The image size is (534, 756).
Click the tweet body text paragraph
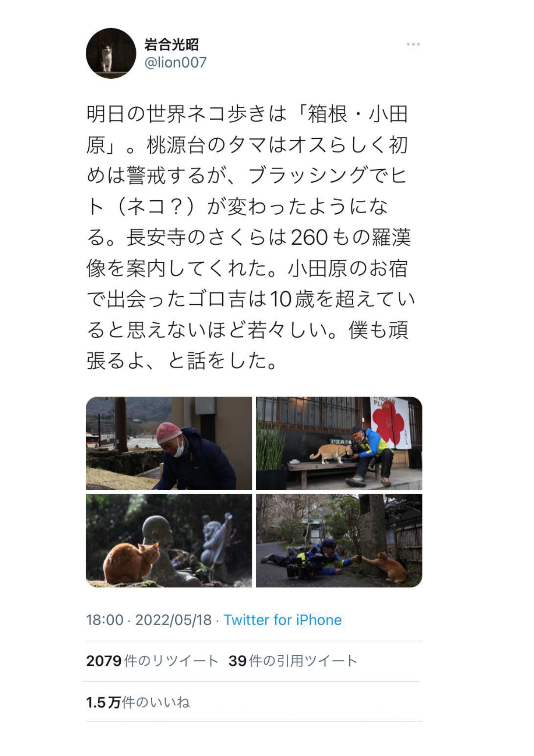pyautogui.click(x=250, y=237)
